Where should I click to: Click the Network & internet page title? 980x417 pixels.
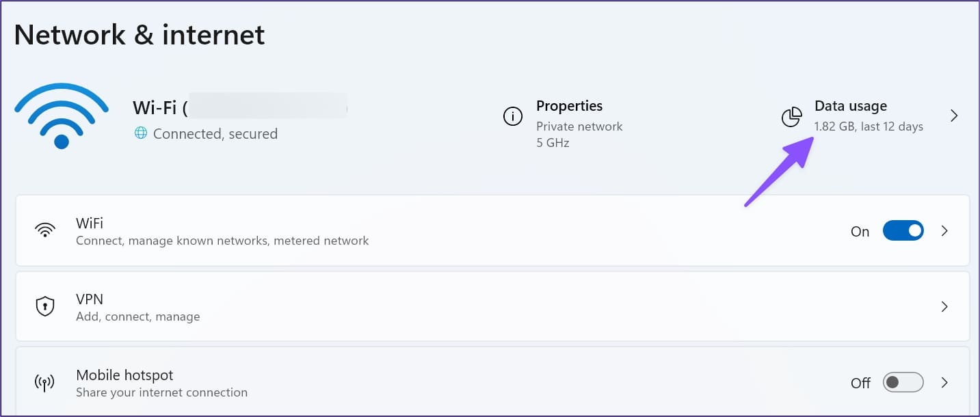140,34
